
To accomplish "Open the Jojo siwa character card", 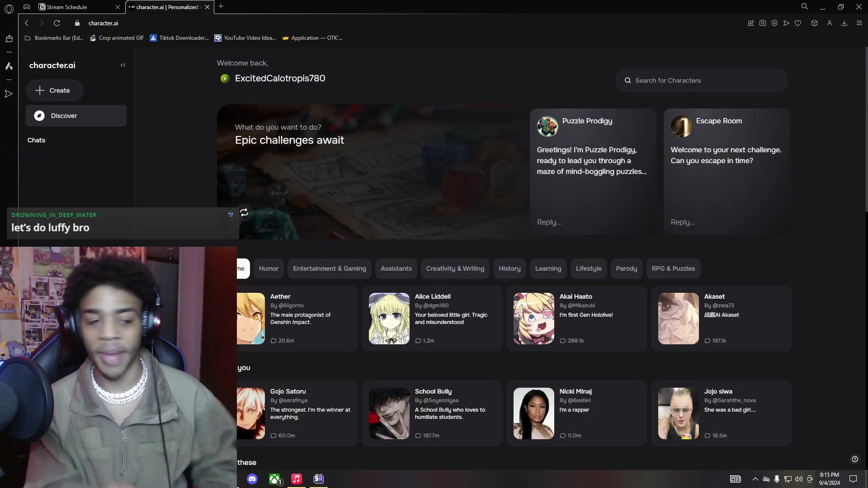I will point(721,413).
